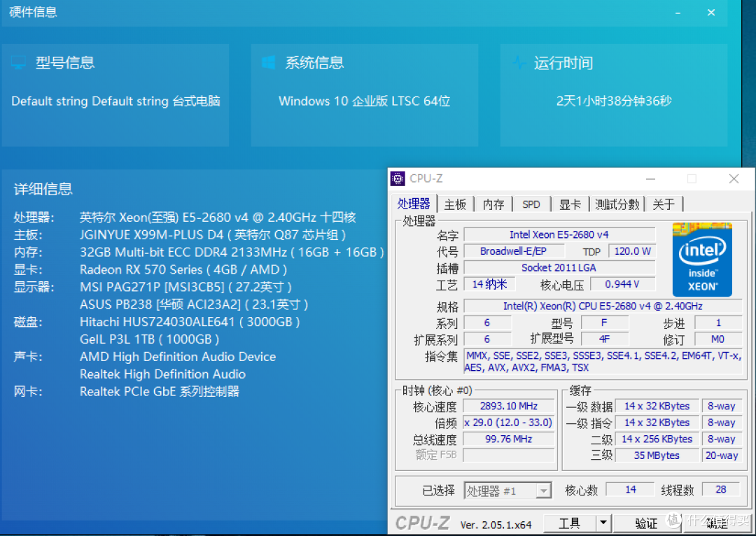Click the L2 cache value 14 x 256 KBytes

[657, 439]
